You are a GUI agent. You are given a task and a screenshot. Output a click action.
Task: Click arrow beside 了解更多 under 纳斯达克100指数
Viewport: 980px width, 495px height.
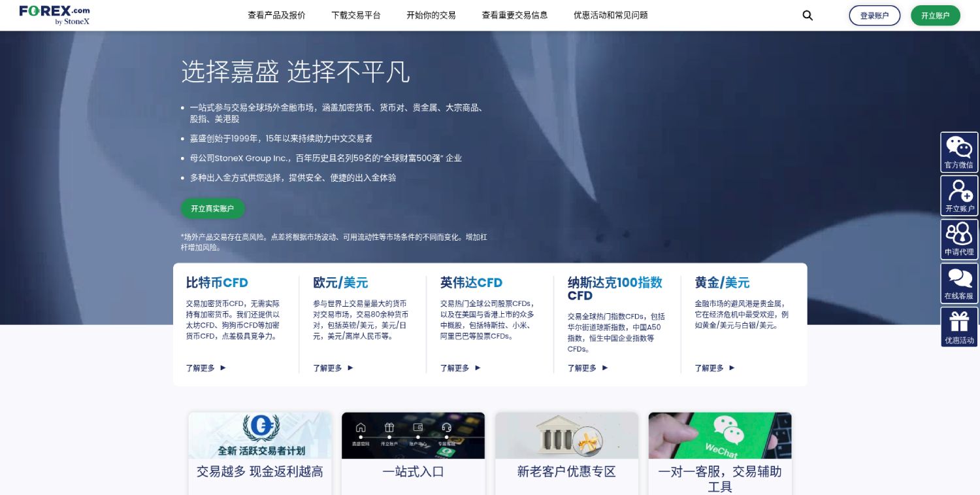click(x=605, y=367)
